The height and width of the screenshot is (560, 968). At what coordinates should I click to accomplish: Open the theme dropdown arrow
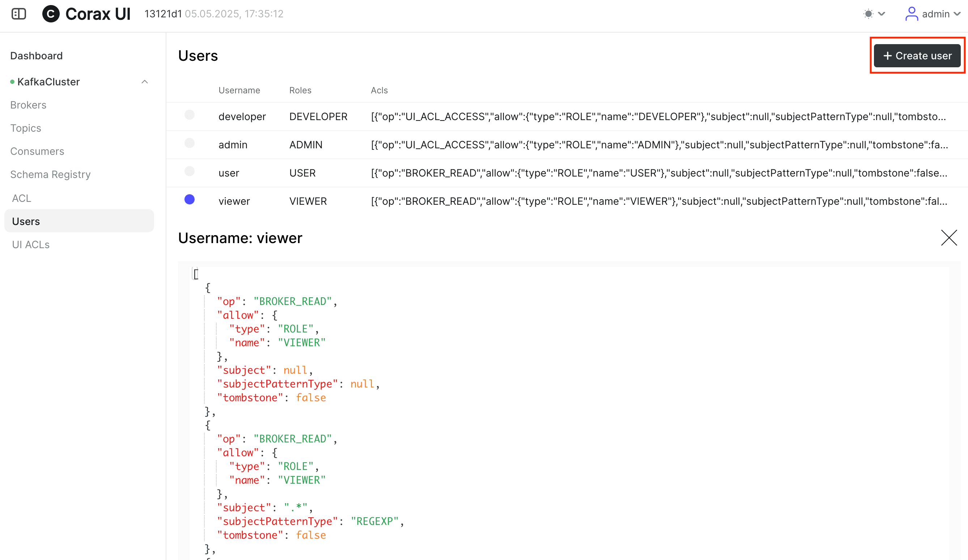point(882,14)
